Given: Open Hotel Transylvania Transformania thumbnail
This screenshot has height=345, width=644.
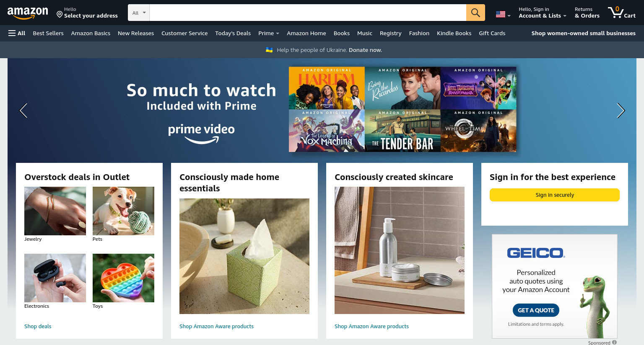Looking at the screenshot, I should (478, 88).
